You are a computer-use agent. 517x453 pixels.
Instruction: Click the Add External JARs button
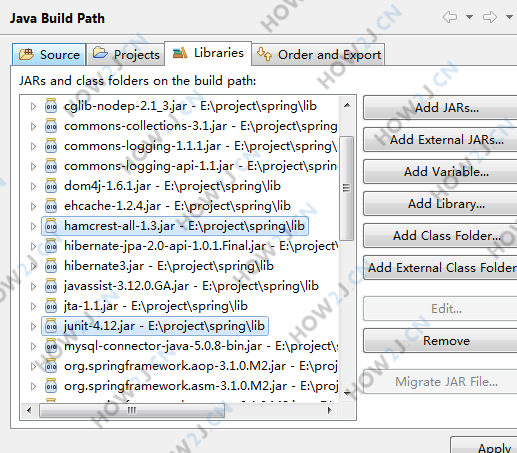coord(440,140)
